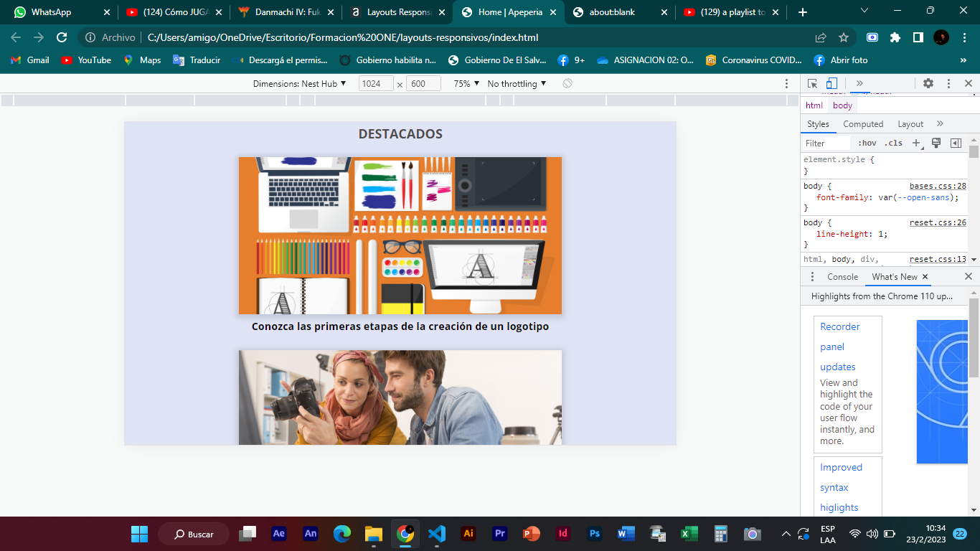Viewport: 980px width, 551px height.
Task: Expand more Styles sidebar tabs
Action: [940, 123]
